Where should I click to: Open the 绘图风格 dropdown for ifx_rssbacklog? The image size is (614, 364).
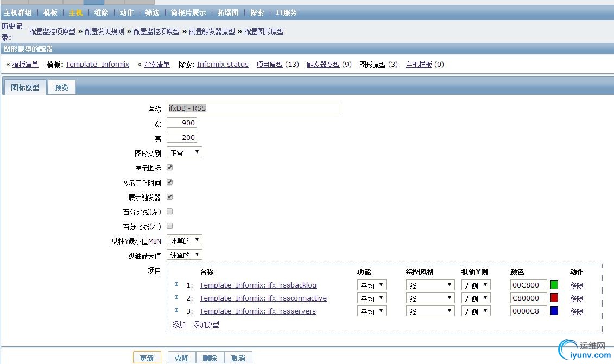430,285
